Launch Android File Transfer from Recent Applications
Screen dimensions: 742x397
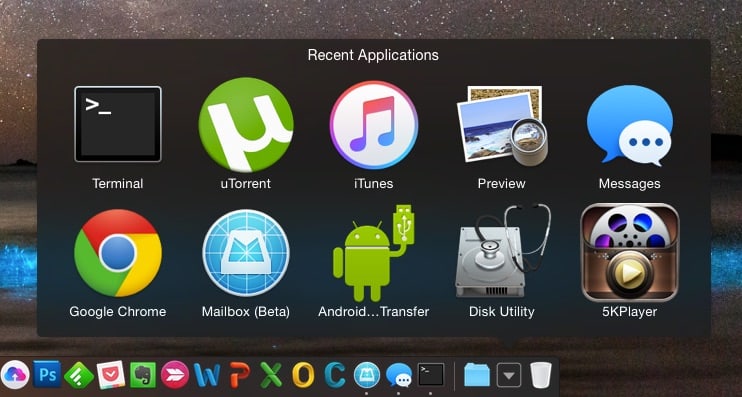pyautogui.click(x=374, y=253)
